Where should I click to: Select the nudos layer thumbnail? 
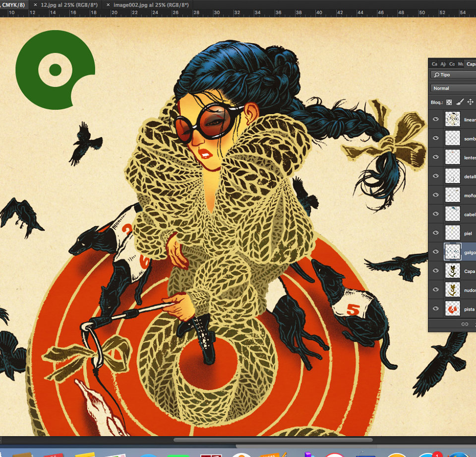click(452, 290)
